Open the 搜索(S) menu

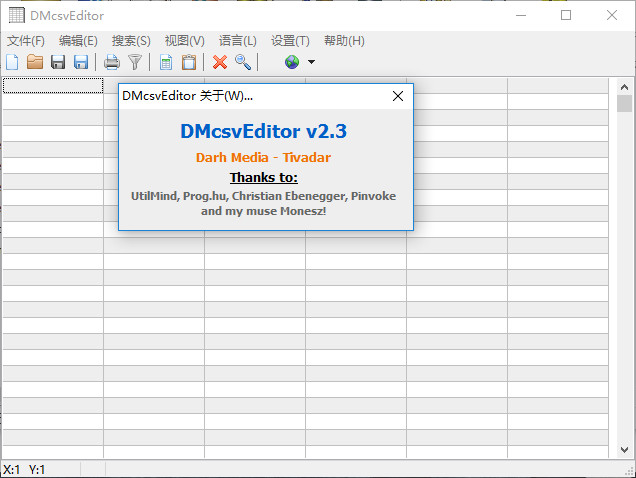point(131,41)
